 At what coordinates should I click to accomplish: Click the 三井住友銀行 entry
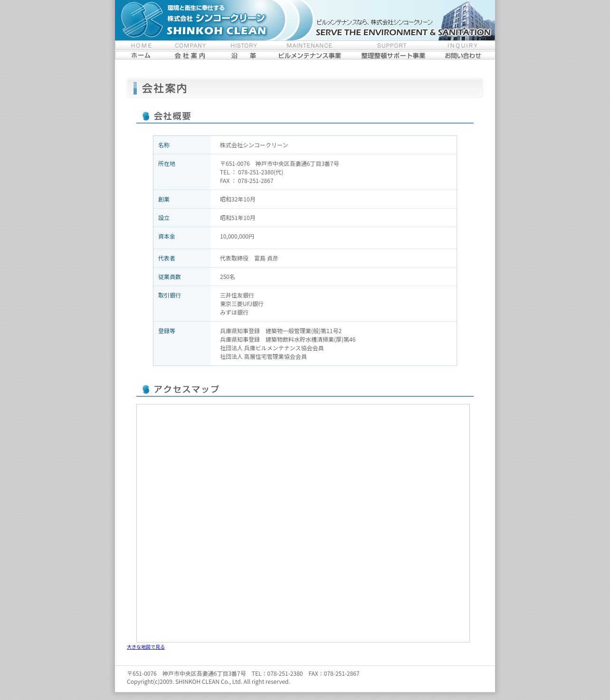237,295
